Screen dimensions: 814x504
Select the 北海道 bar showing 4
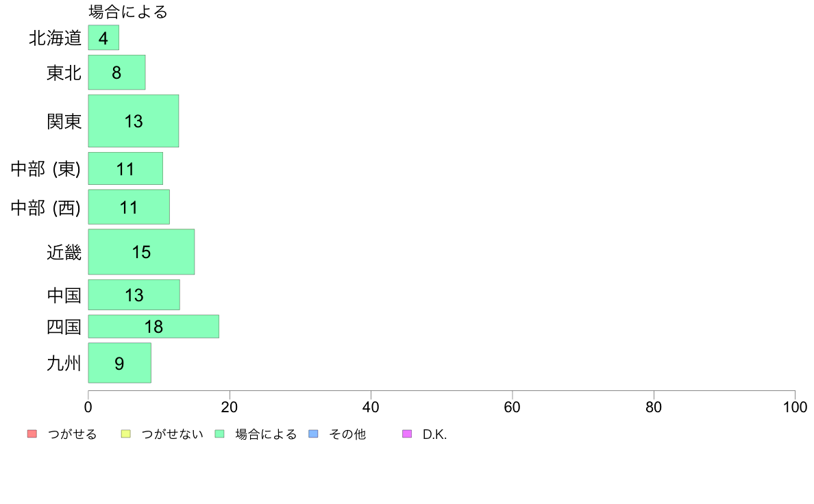(103, 38)
